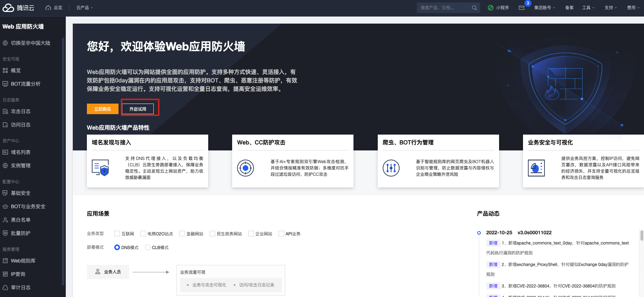Viewport: 644px width, 297px height.
Task: Click the 域名列表 icon in sidebar
Action: 5,152
